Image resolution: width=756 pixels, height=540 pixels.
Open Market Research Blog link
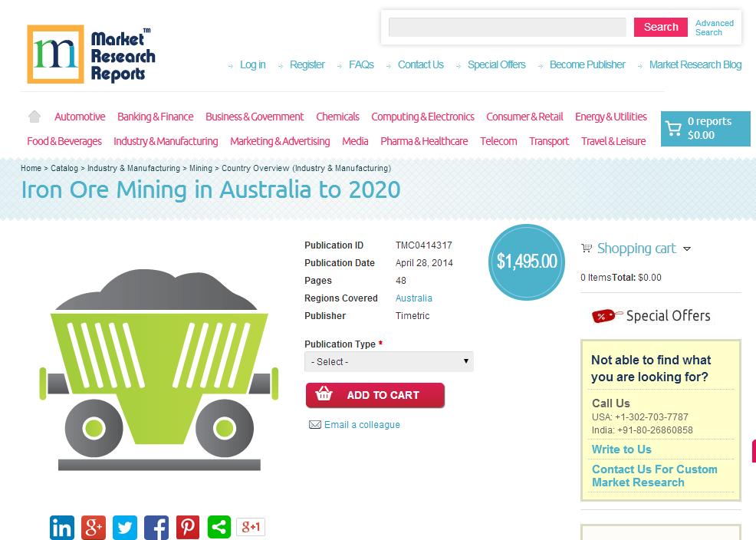pyautogui.click(x=695, y=64)
